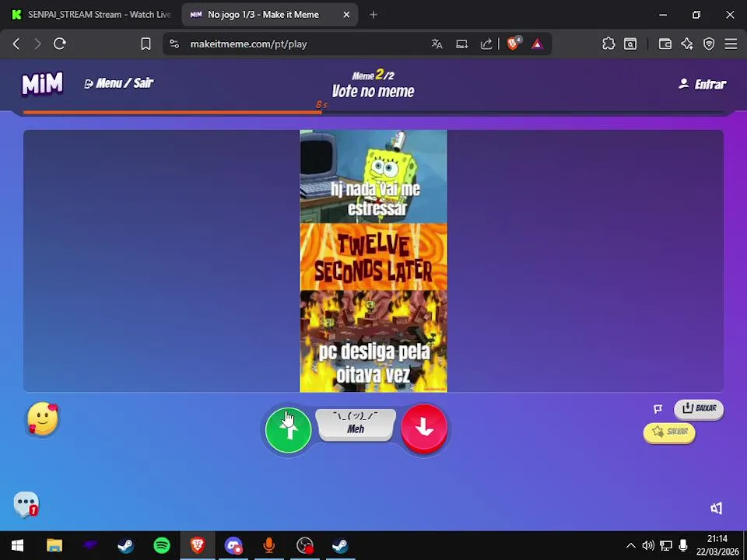Open the emoji reaction picker

[42, 418]
